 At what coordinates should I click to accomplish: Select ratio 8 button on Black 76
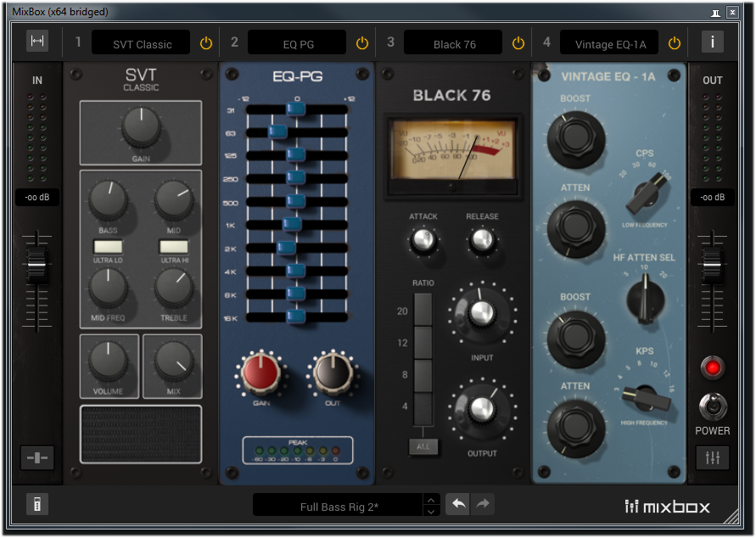pos(423,376)
